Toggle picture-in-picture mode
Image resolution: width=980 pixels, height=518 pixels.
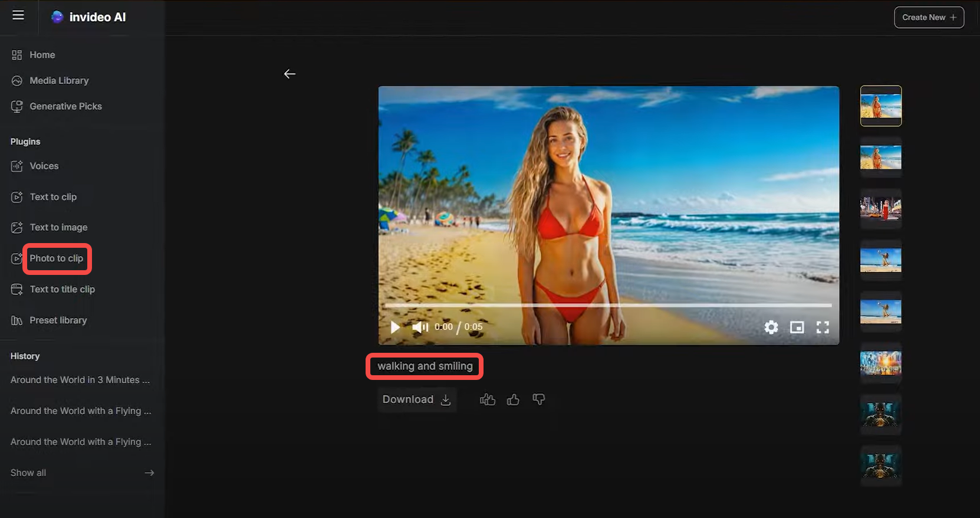pos(797,327)
